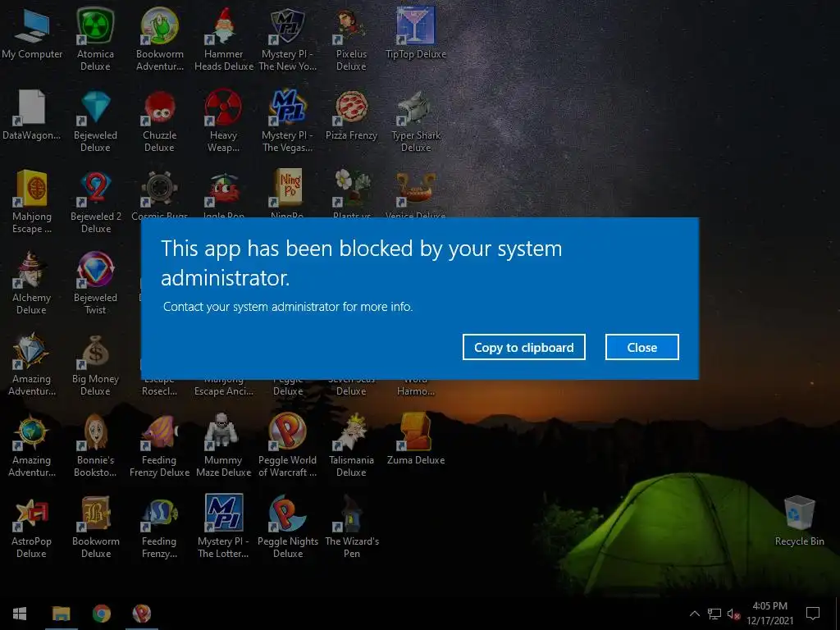Select the Recycle Bin icon
The height and width of the screenshot is (630, 840).
799,521
